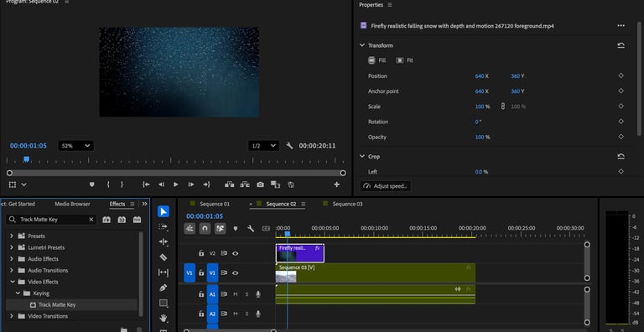Image resolution: width=644 pixels, height=332 pixels.
Task: Export frame with the camera icon
Action: click(x=260, y=185)
